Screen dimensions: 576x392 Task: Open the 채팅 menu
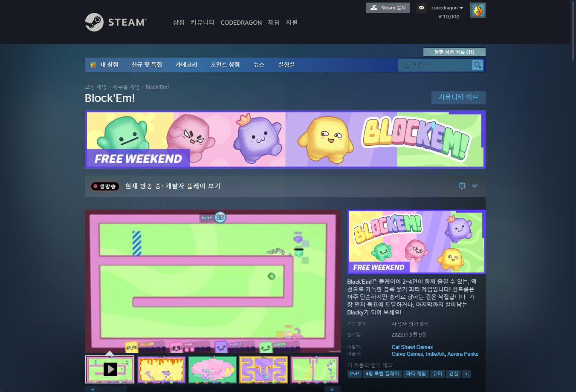tap(274, 22)
